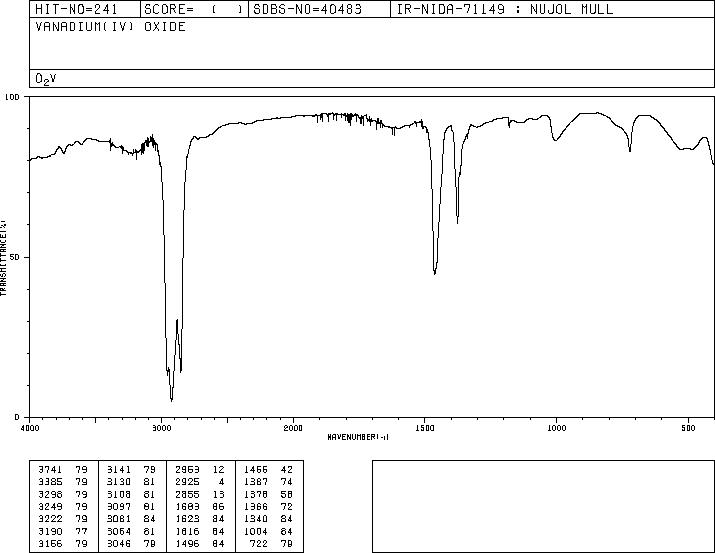Select peak 3222 in the table

(51, 519)
